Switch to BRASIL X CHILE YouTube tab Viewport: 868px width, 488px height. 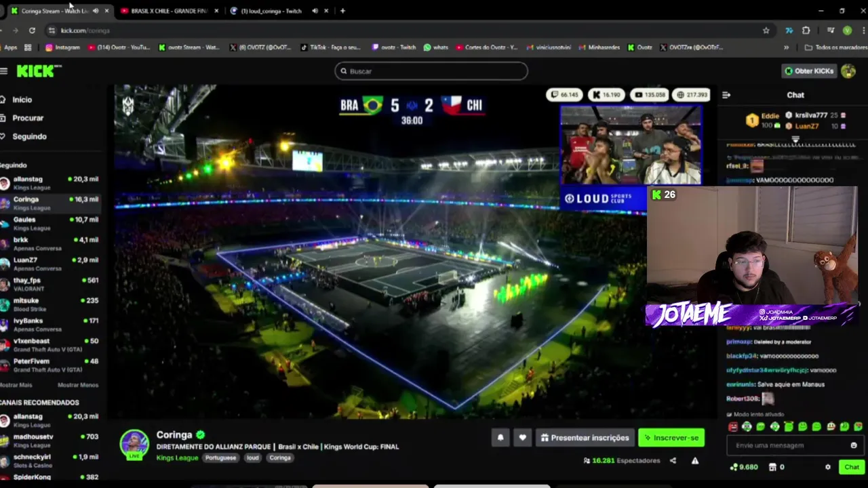pyautogui.click(x=169, y=11)
